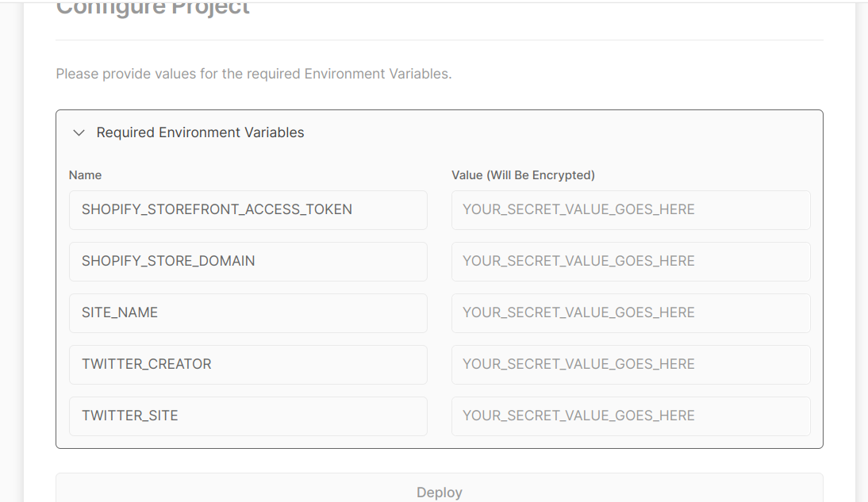Screen dimensions: 868x502
Task: Focus the SHOPIFY_STORE_DOMAIN secret value input
Action: [x=631, y=261]
